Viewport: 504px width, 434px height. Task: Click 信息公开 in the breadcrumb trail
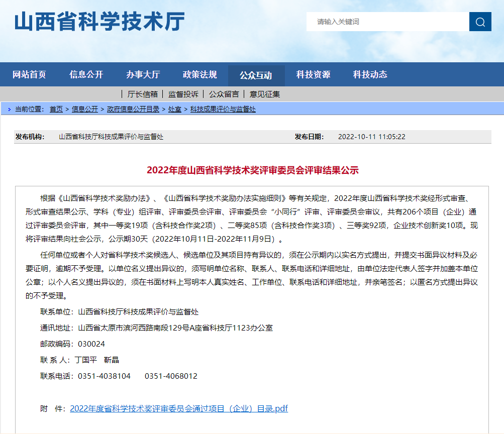(84, 109)
